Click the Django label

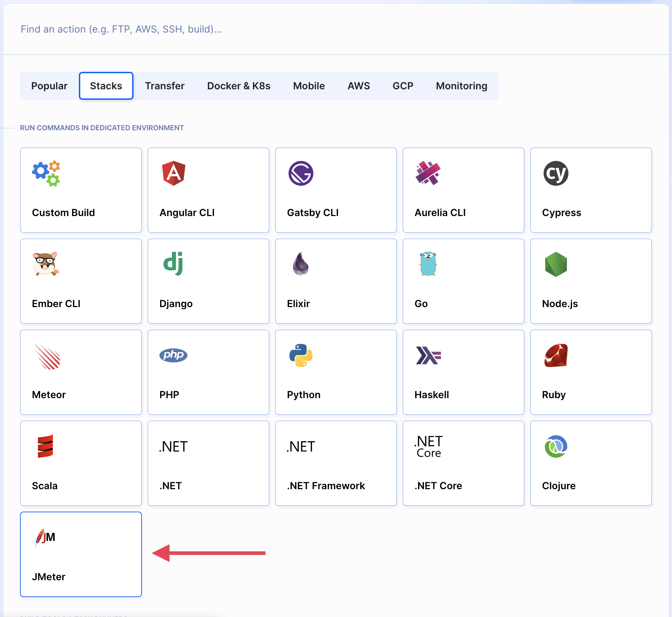176,304
